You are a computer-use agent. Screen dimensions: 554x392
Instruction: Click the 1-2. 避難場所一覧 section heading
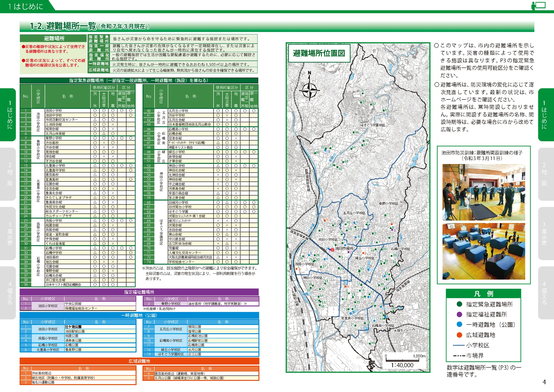(x=90, y=26)
